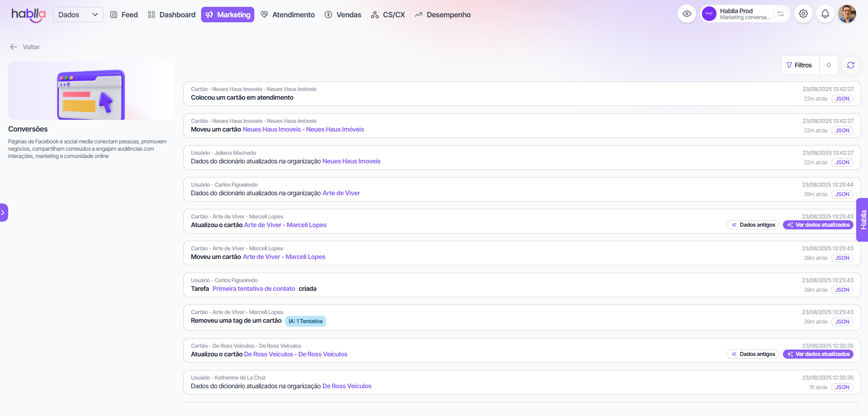Screen dimensions: 868x416
Task: Click the refresh icon beside Filtros
Action: pos(850,65)
